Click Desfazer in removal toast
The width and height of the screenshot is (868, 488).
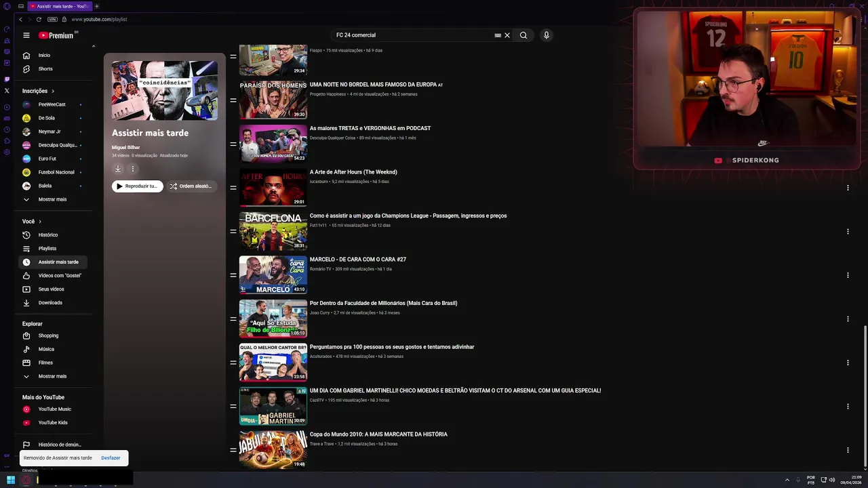pos(111,458)
